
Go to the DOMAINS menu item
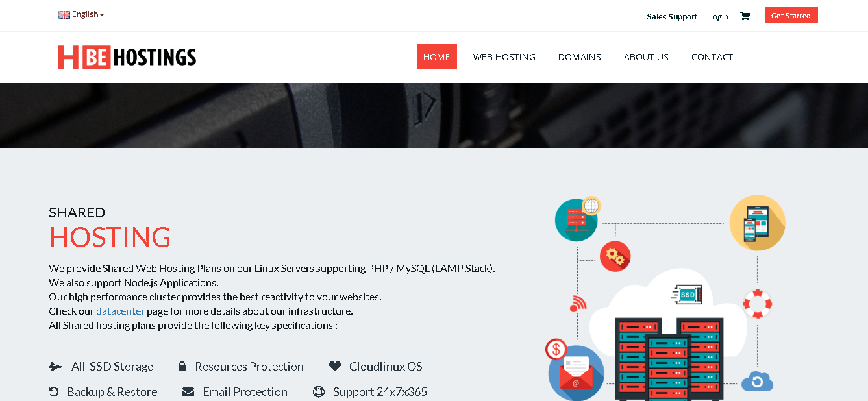(x=580, y=57)
